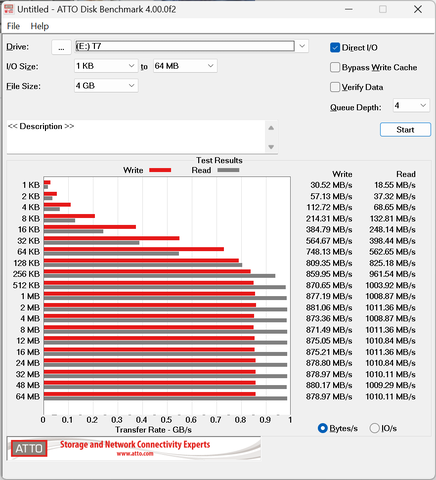The width and height of the screenshot is (436, 480).
Task: Expand the File Size 4 GB dropdown
Action: (x=106, y=86)
